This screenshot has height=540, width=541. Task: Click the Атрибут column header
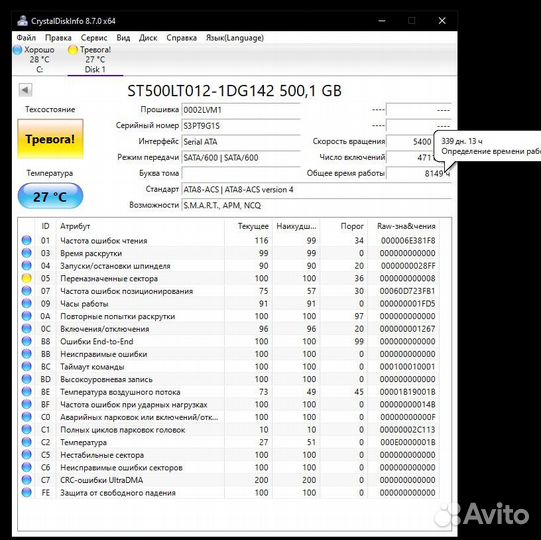[140, 226]
